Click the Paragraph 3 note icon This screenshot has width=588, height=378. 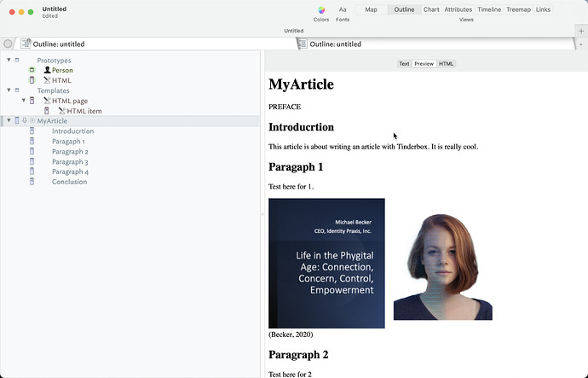pyautogui.click(x=32, y=161)
